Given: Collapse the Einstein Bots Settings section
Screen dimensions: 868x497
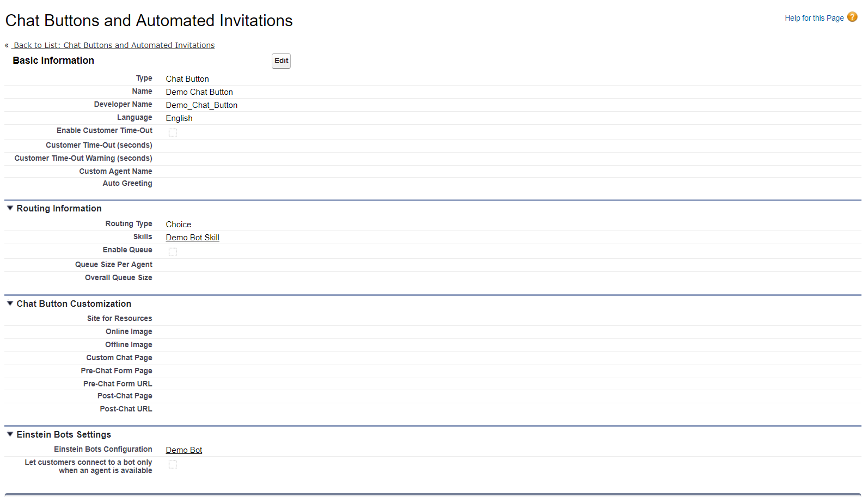Looking at the screenshot, I should coord(10,434).
